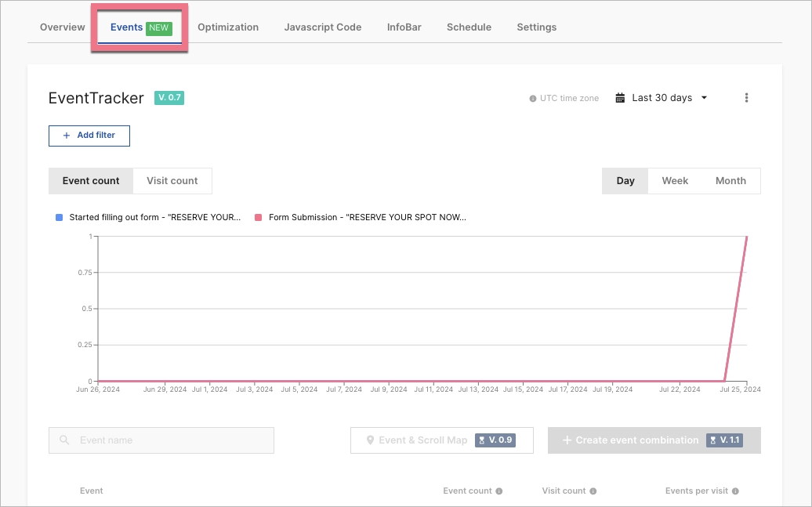Click the V. 0.7 badge next to EventTracker
The image size is (812, 507).
click(x=169, y=99)
